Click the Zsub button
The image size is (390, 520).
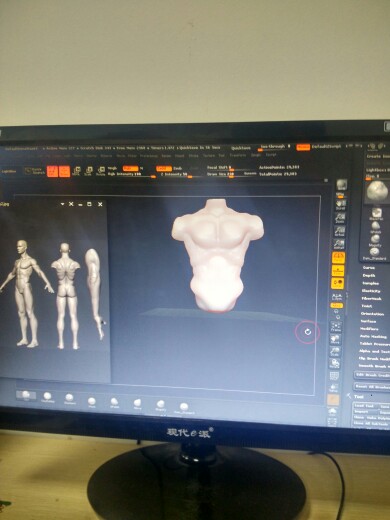click(177, 168)
